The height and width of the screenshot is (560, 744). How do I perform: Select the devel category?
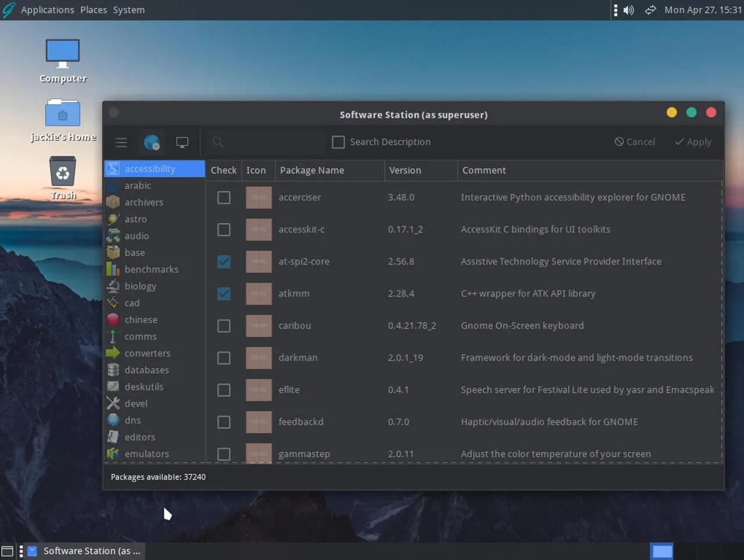tap(155, 404)
